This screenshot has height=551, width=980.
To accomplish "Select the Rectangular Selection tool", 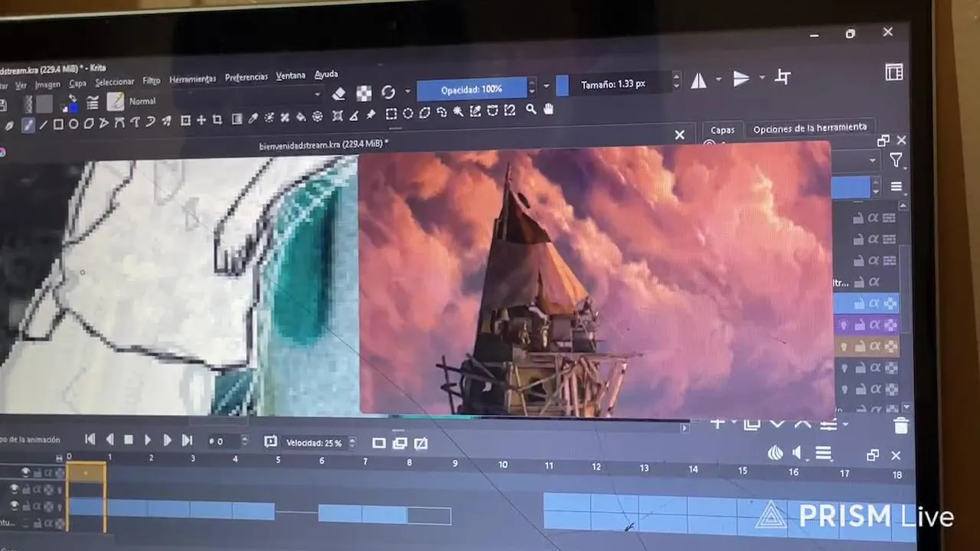I will [390, 114].
